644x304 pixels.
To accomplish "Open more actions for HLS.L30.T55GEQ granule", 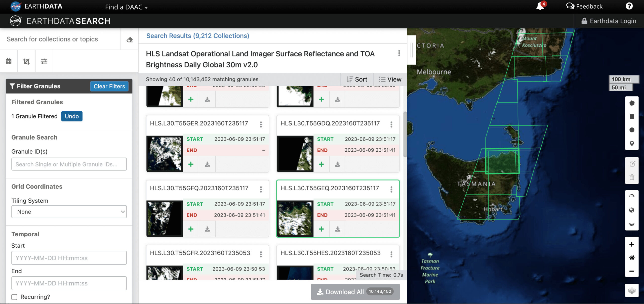I will [x=391, y=189].
